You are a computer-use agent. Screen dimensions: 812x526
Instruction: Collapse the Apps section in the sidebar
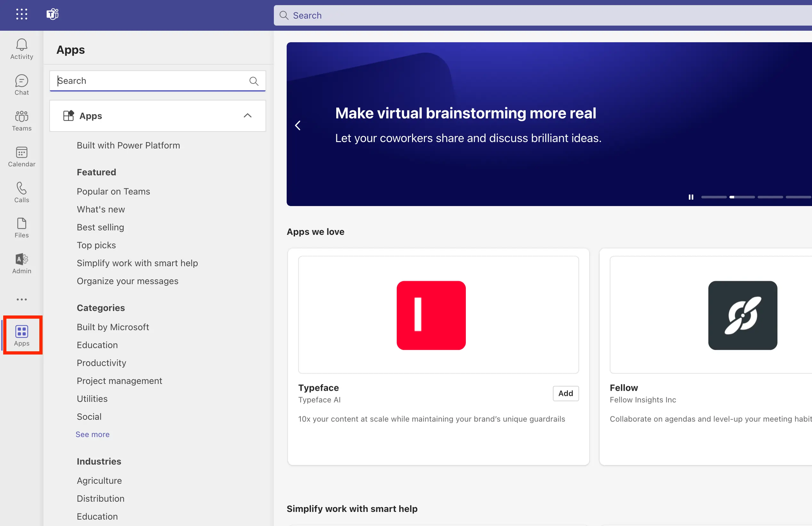click(x=247, y=116)
